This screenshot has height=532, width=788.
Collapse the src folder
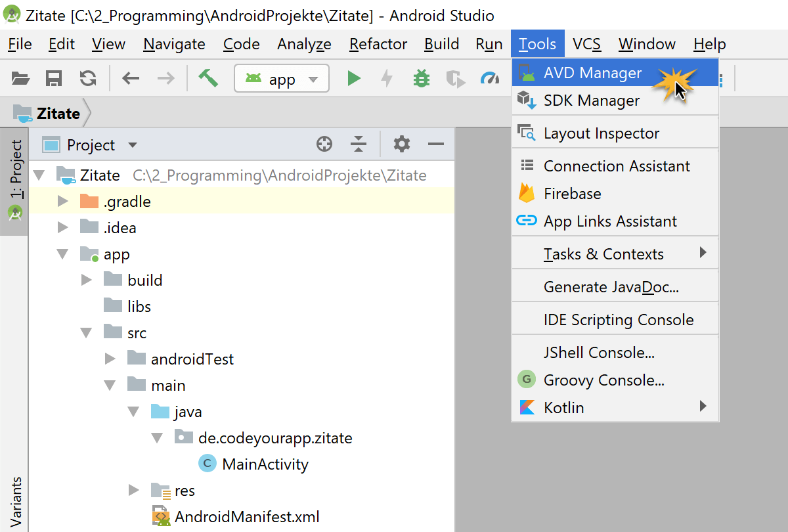pos(87,333)
